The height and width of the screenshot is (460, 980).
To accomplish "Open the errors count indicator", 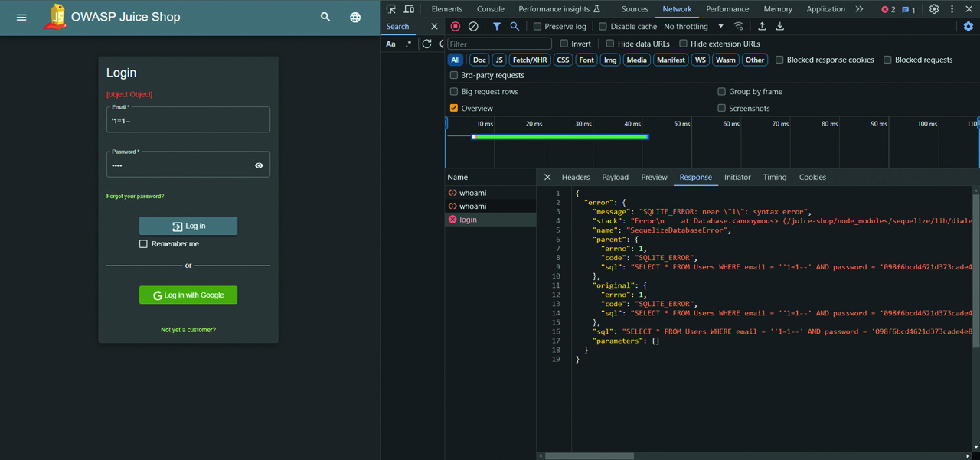I will coord(888,9).
